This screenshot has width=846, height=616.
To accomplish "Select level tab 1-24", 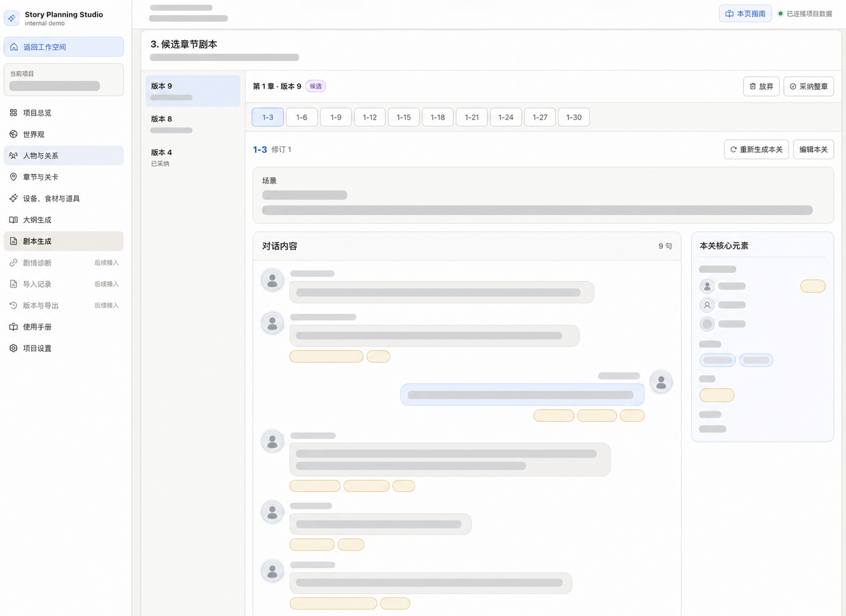I will click(x=506, y=117).
